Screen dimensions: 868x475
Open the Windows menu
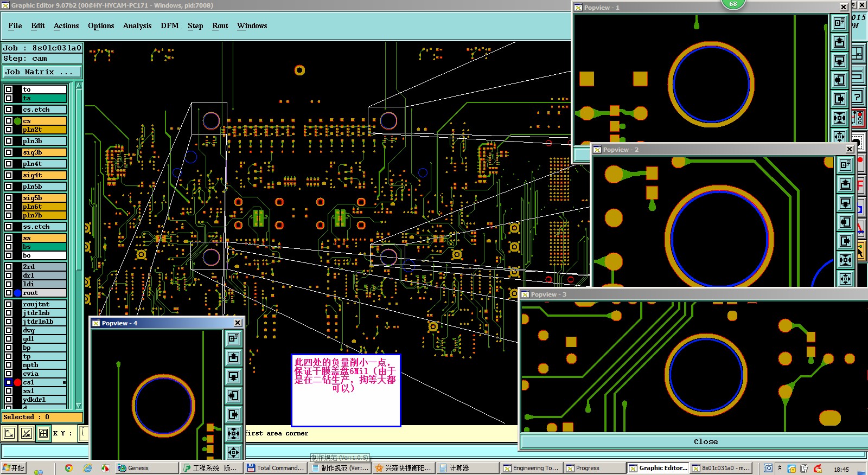[x=252, y=25]
